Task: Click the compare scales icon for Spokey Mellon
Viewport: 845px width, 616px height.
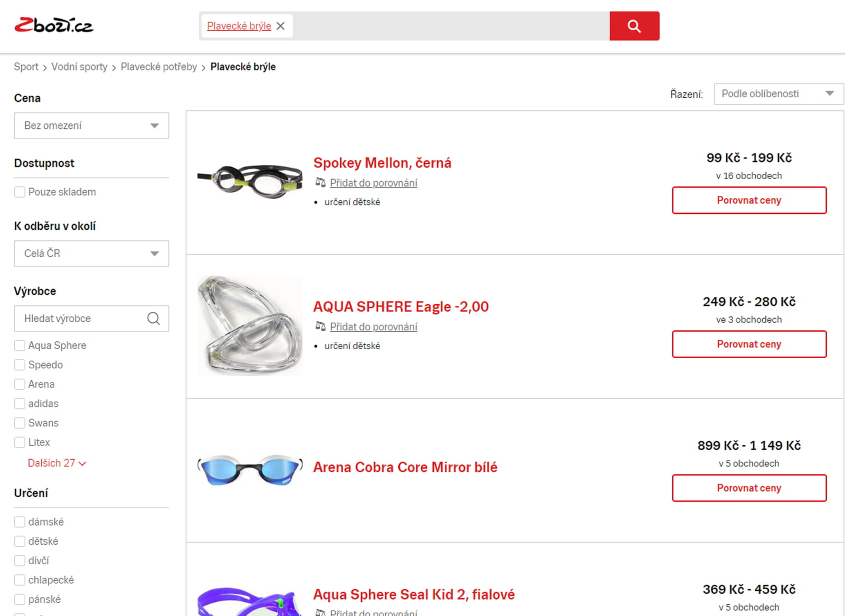Action: point(320,182)
